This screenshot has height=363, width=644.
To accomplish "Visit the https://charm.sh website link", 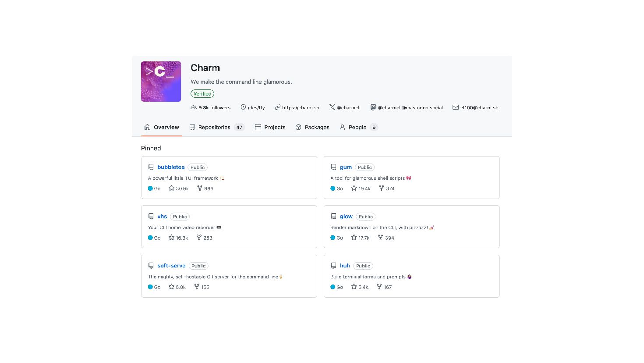I will click(301, 107).
